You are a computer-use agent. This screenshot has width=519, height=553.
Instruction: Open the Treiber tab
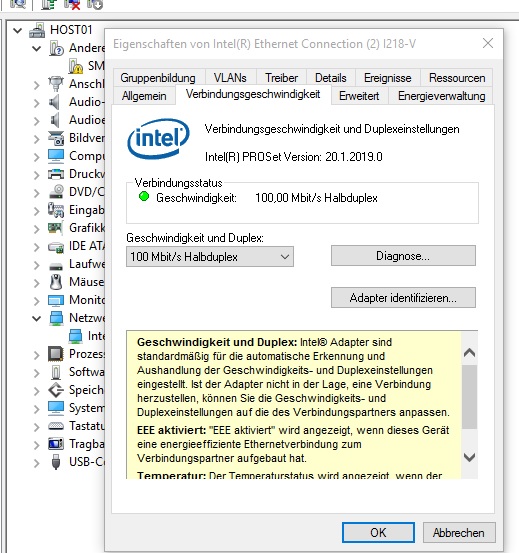click(x=281, y=78)
